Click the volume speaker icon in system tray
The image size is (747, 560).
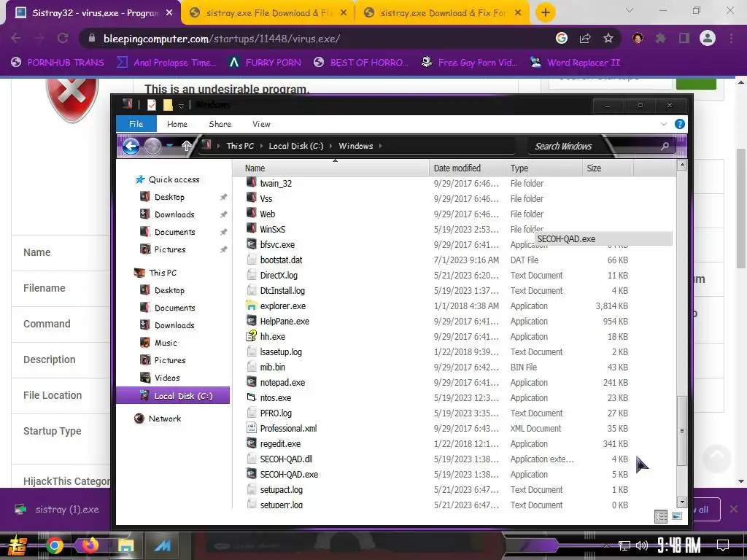tap(642, 545)
